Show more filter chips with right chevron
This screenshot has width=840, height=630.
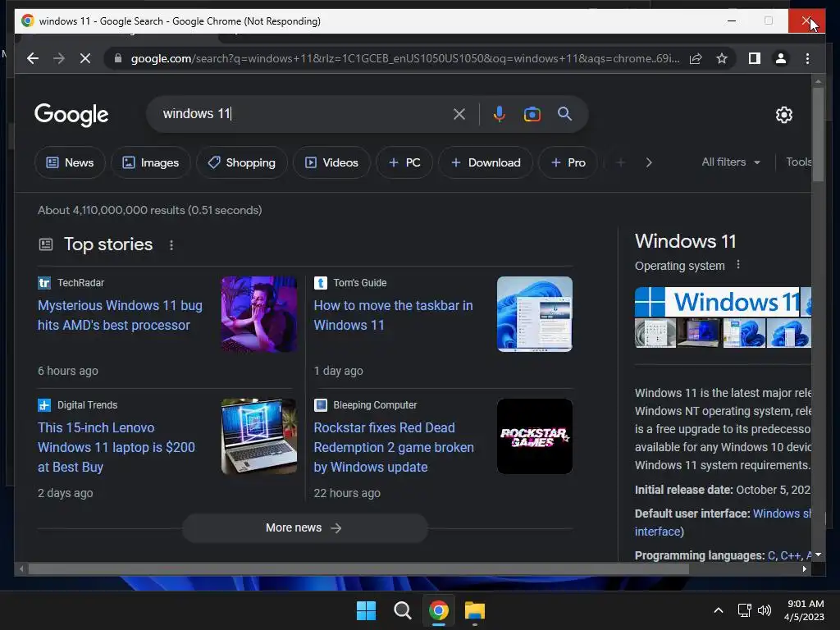(649, 162)
